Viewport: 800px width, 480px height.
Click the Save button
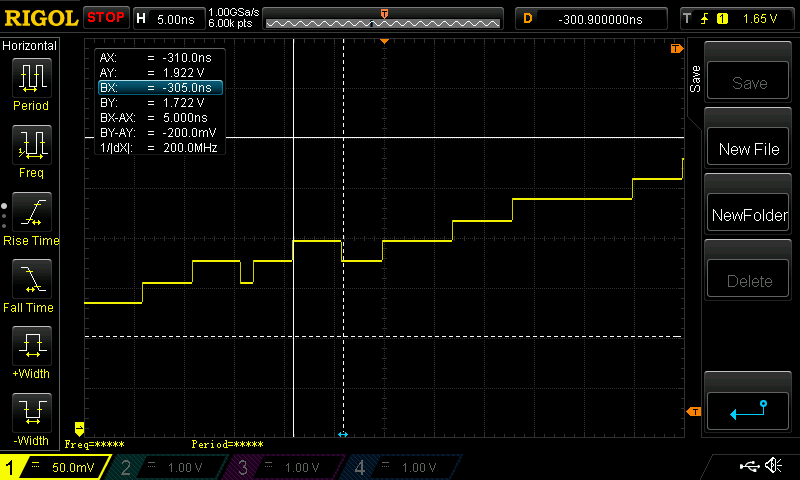748,81
